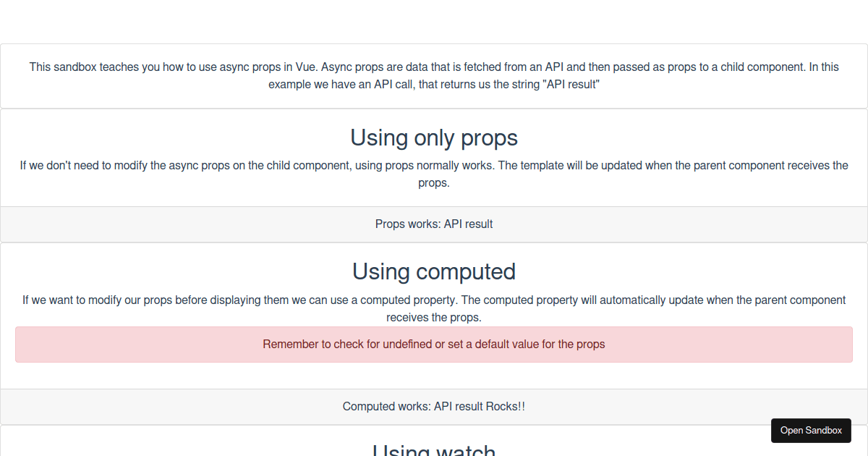Click the blank white area above the intro card
Screen dimensions: 868x456
434,22
